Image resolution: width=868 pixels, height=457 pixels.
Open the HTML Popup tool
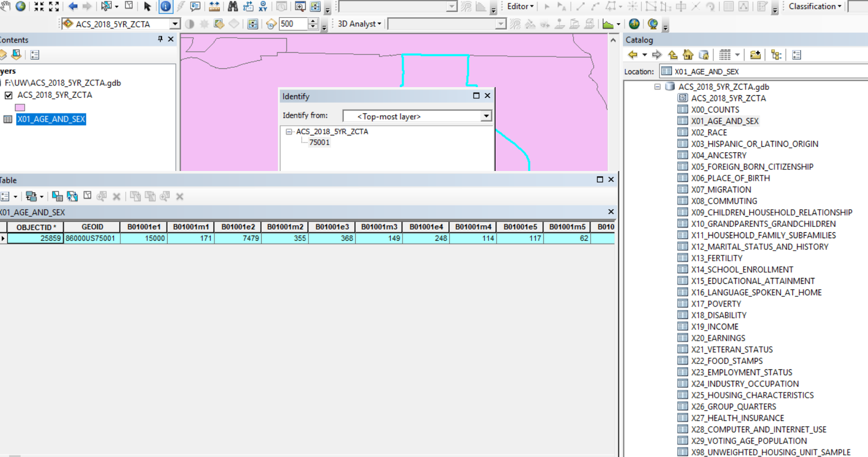[196, 6]
